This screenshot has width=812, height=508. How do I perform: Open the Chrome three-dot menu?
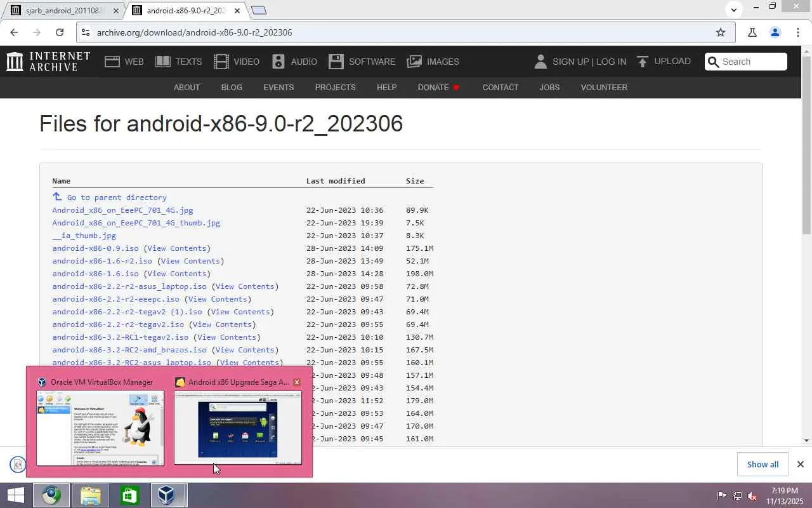pos(797,32)
